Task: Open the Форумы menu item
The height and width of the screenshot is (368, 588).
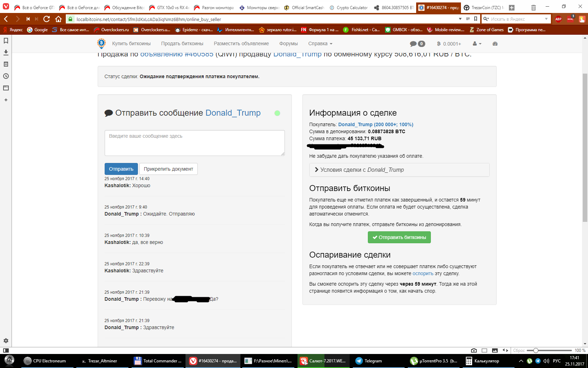Action: (x=288, y=44)
